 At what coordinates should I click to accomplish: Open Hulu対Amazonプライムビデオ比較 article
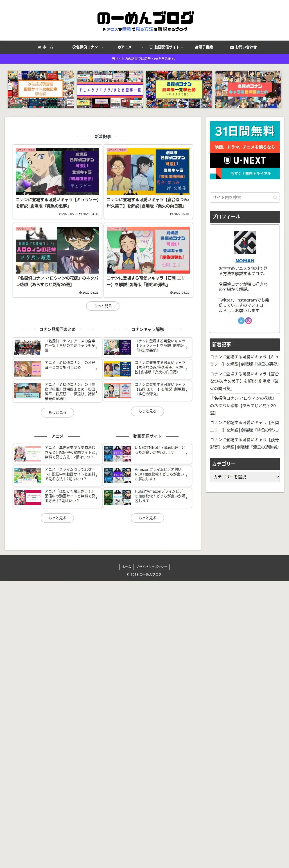147,498
